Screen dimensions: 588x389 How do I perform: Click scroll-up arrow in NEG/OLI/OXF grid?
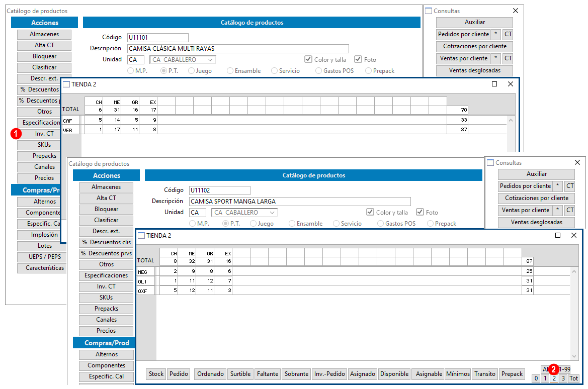pyautogui.click(x=574, y=271)
